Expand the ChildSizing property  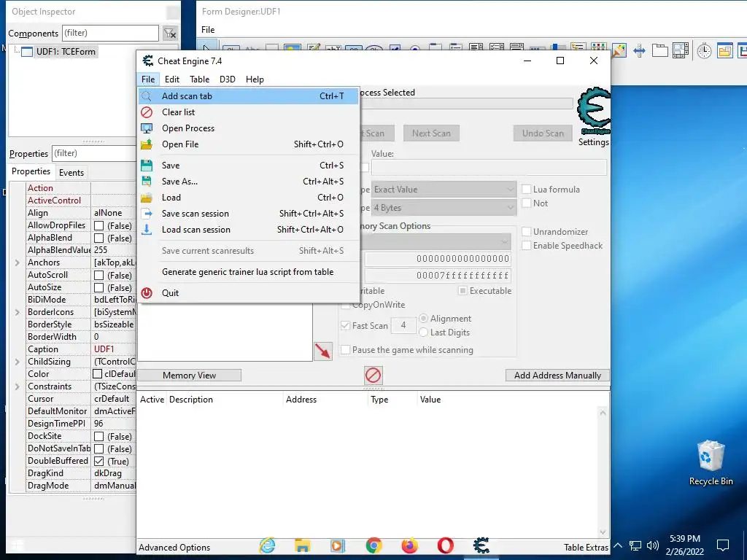[18, 362]
